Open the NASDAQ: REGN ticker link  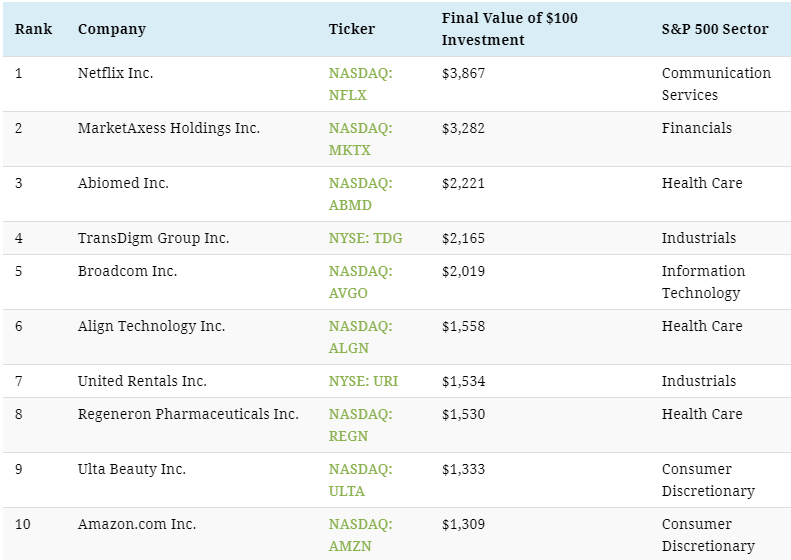click(360, 424)
